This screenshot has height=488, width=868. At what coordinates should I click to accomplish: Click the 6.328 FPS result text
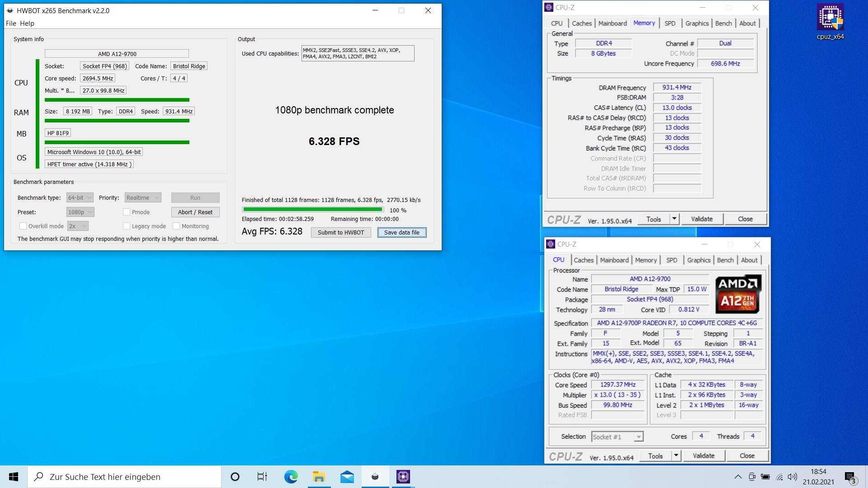(334, 141)
